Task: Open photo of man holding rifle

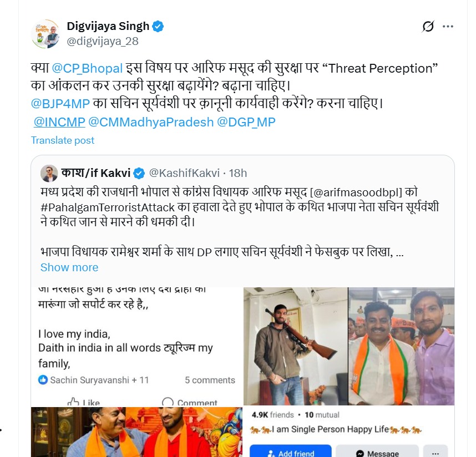Action: [x=296, y=346]
